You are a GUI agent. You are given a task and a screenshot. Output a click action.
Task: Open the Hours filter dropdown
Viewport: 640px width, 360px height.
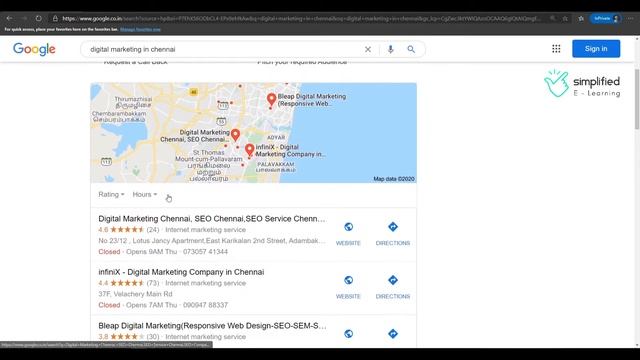pos(144,194)
